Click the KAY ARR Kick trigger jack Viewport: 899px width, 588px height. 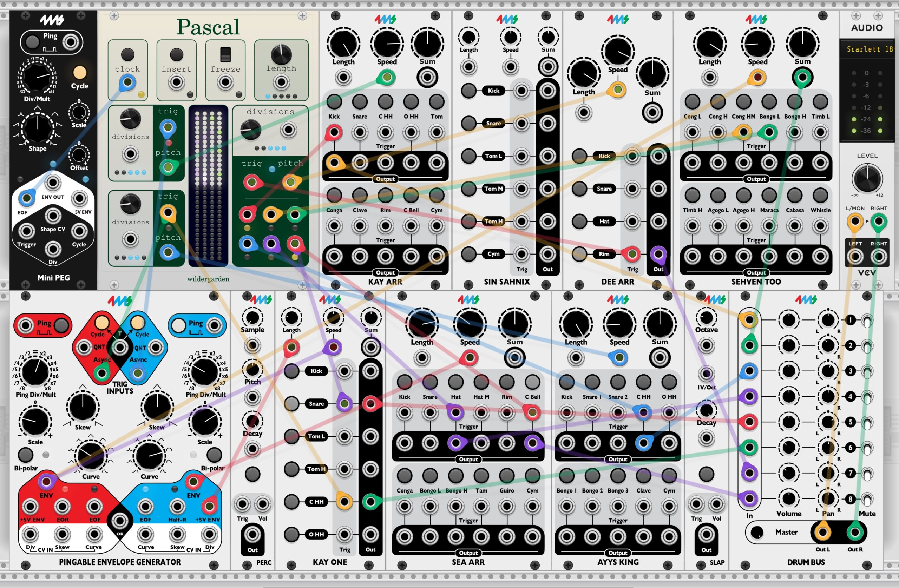pyautogui.click(x=334, y=132)
